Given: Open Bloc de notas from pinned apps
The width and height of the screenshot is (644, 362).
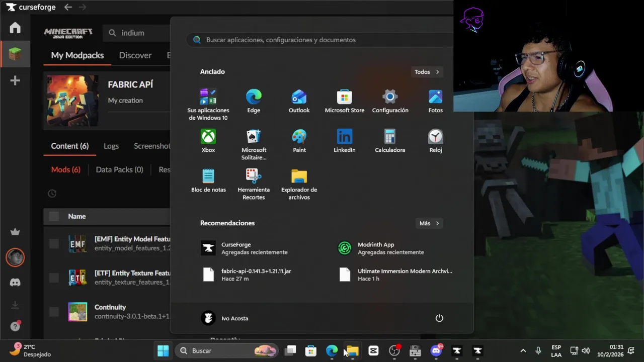Looking at the screenshot, I should pyautogui.click(x=208, y=180).
